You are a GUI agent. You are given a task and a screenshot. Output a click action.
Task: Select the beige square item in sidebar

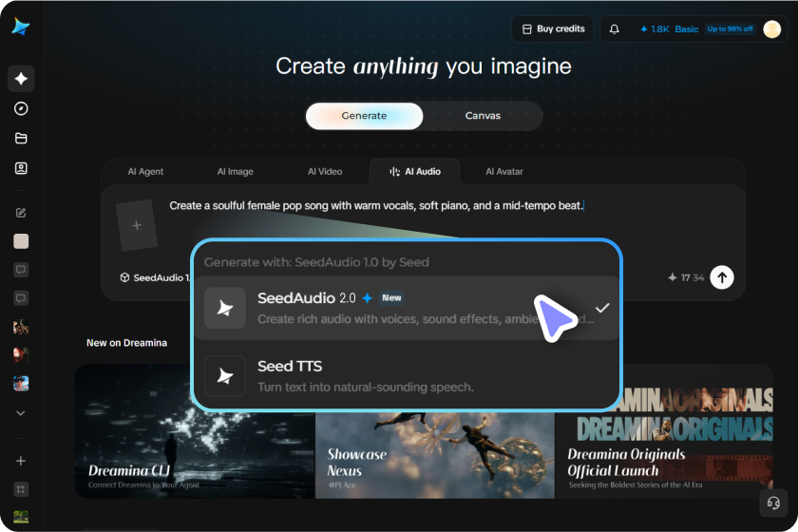point(21,241)
